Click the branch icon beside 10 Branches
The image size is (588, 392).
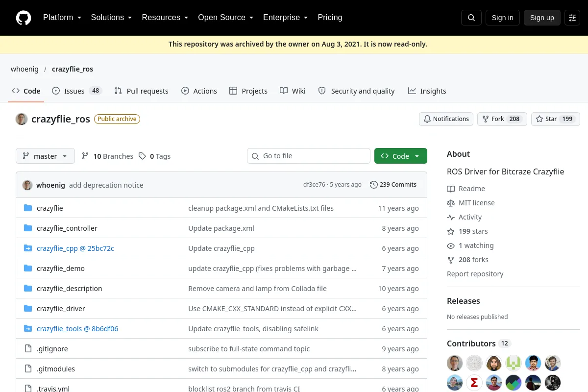tap(85, 156)
